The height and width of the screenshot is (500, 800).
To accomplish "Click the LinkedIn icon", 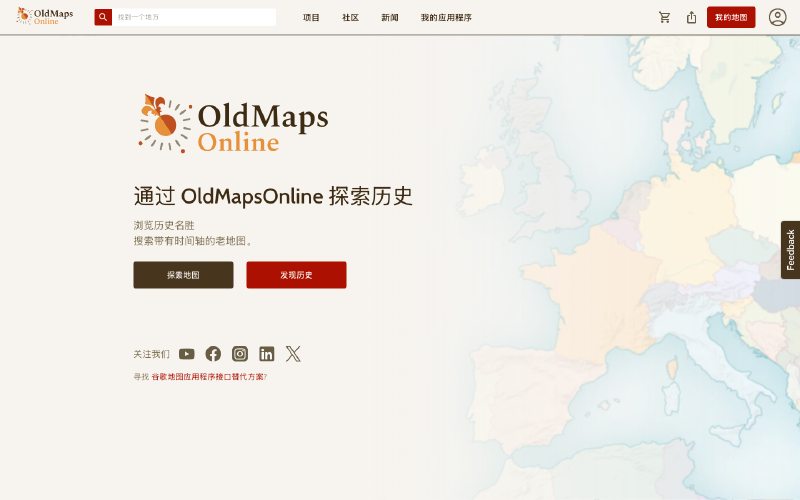I will point(267,354).
